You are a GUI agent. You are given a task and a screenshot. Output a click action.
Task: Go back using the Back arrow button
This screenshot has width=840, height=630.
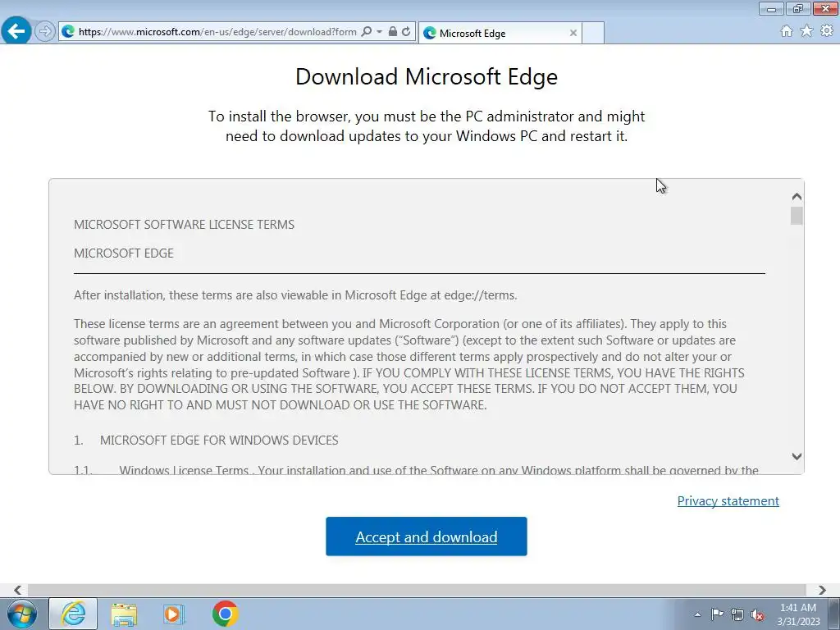coord(16,31)
